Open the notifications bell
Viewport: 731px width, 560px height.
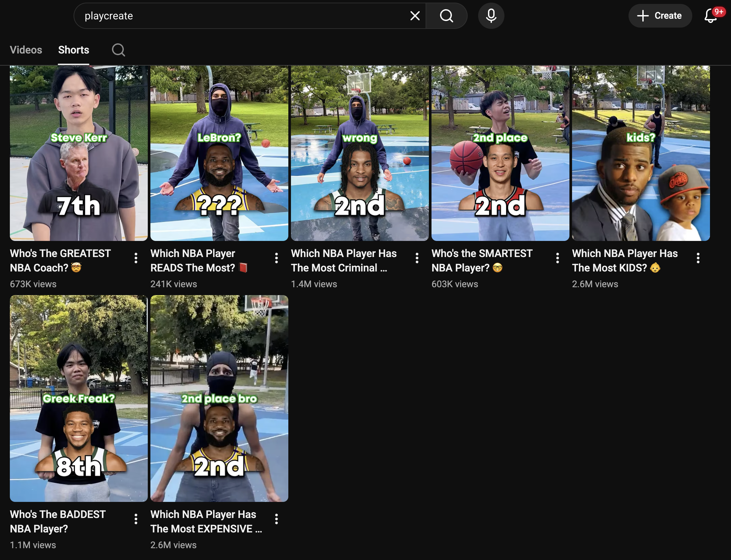coord(710,16)
